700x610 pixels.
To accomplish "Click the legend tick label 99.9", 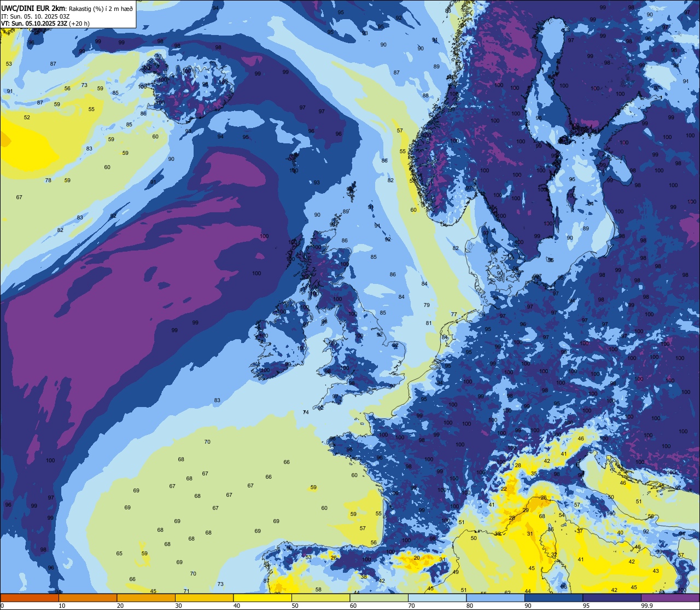I will click(x=647, y=606).
